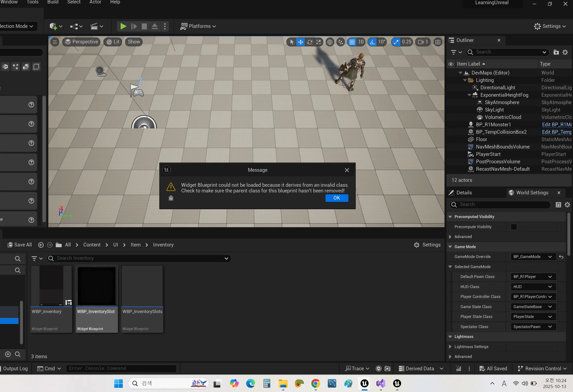Viewport: 573px width, 392px height.
Task: Open the Build menu
Action: tap(53, 2)
